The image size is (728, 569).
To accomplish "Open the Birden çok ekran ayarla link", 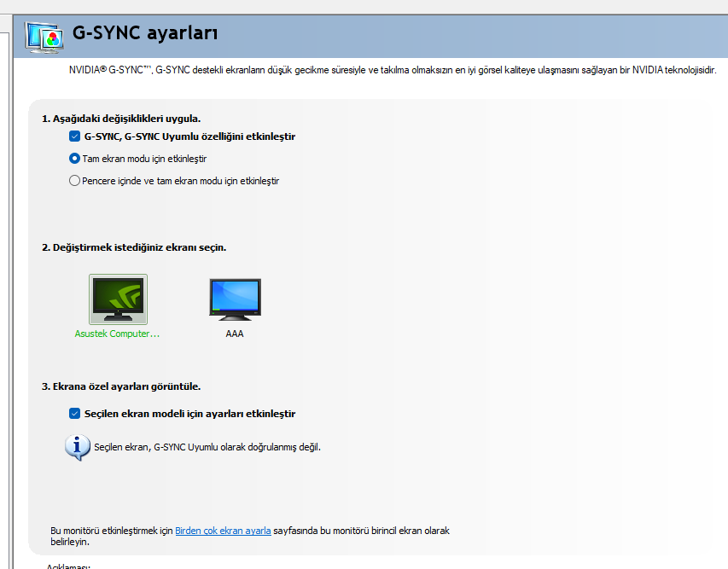I will click(x=223, y=531).
